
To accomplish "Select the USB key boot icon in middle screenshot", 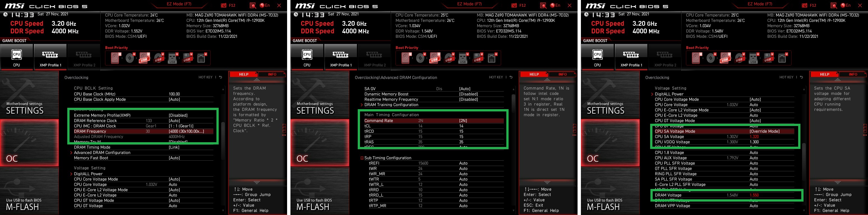I will (463, 58).
